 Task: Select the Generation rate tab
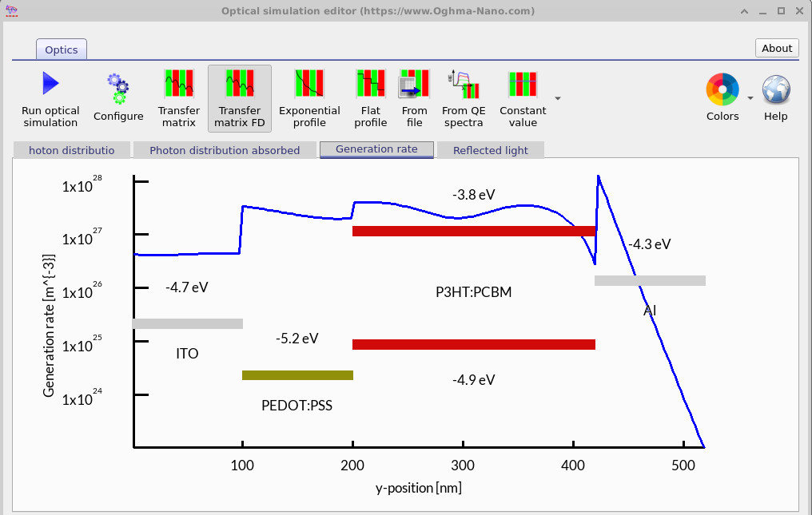coord(376,149)
